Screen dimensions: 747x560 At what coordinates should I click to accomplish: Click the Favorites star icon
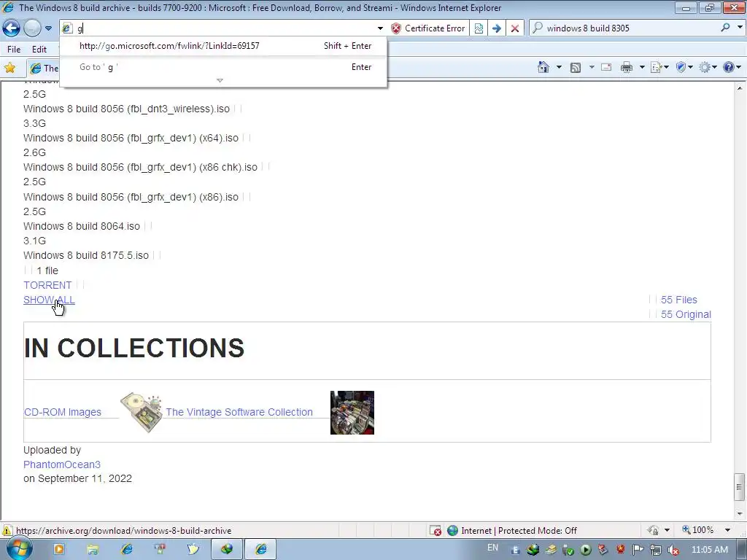[9, 68]
